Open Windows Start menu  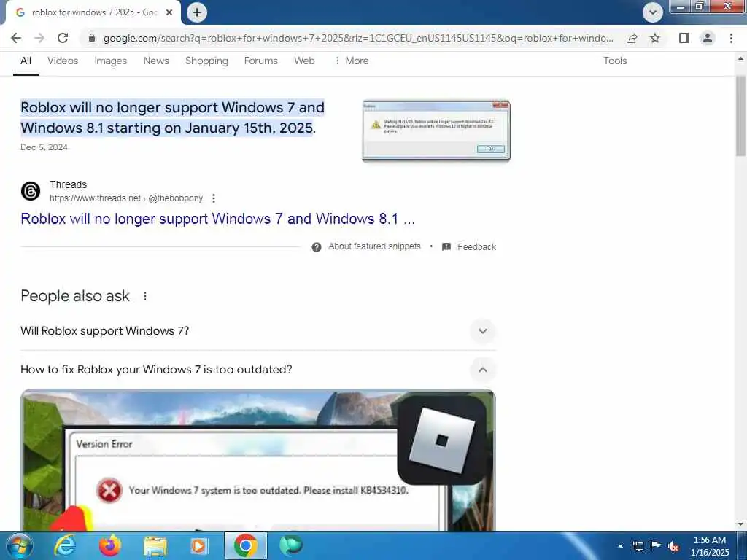point(19,545)
